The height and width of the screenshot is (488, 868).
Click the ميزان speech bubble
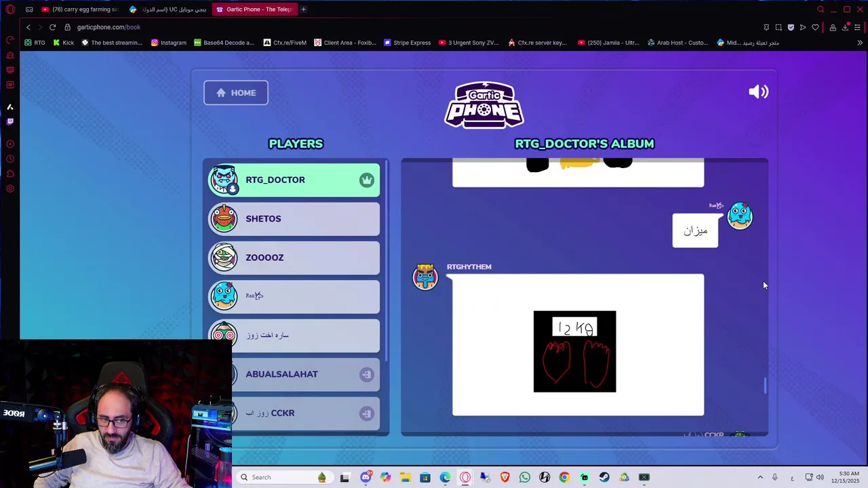pyautogui.click(x=695, y=230)
